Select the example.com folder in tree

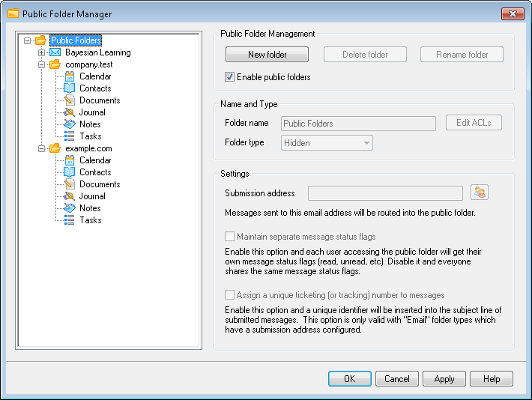pyautogui.click(x=88, y=148)
